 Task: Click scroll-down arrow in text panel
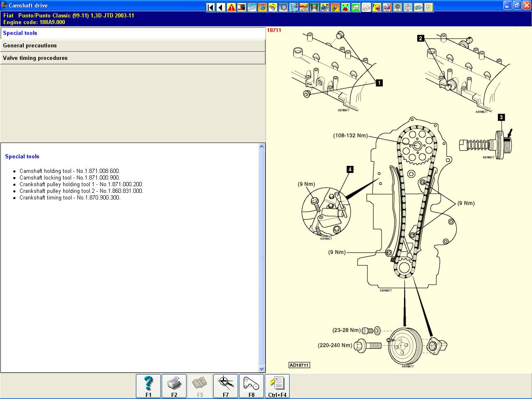(261, 369)
